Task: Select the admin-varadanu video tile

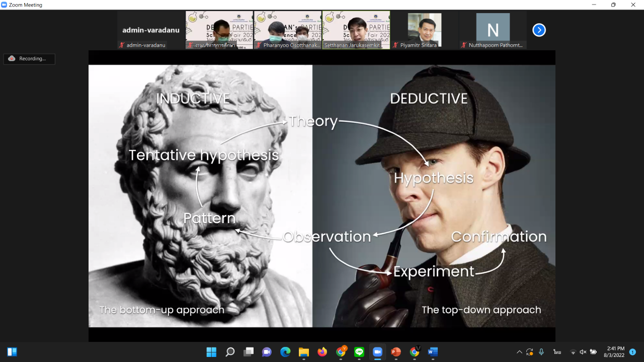Action: (x=151, y=30)
